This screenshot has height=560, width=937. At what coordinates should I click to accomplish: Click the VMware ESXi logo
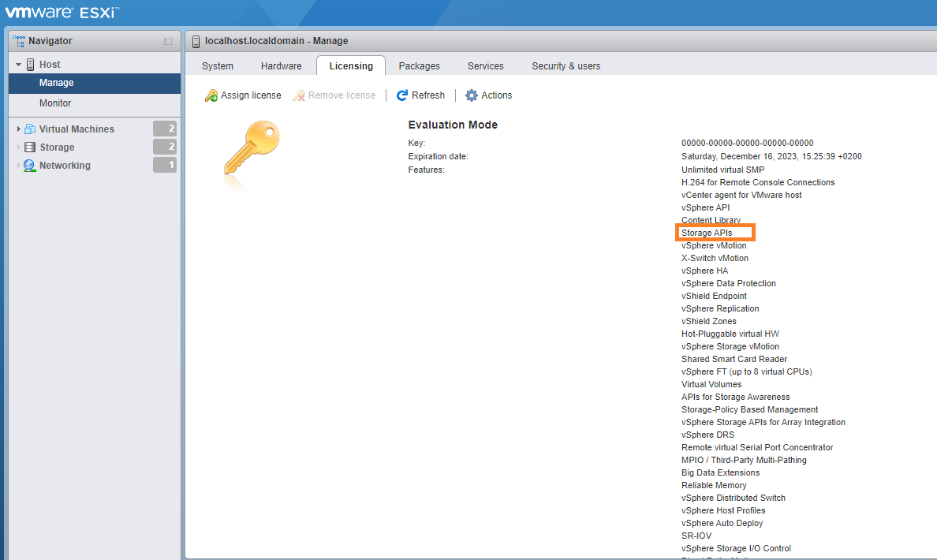pos(50,12)
